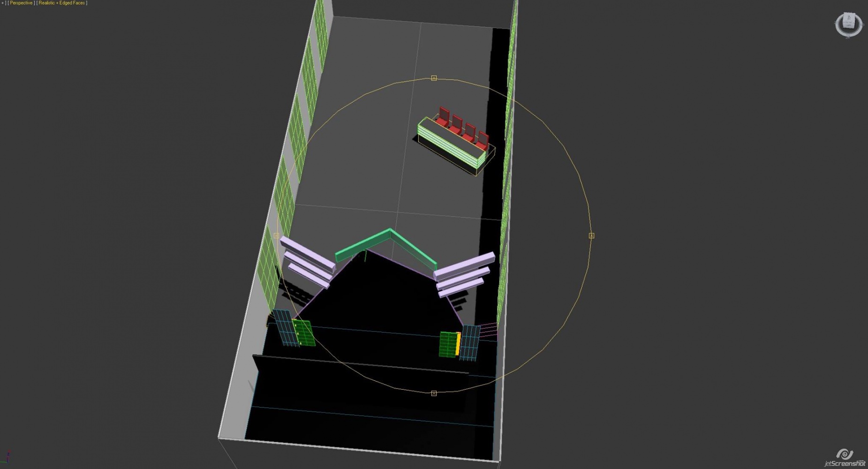This screenshot has width=868, height=469.
Task: Select the blue grid rack on the right
Action: tap(470, 342)
